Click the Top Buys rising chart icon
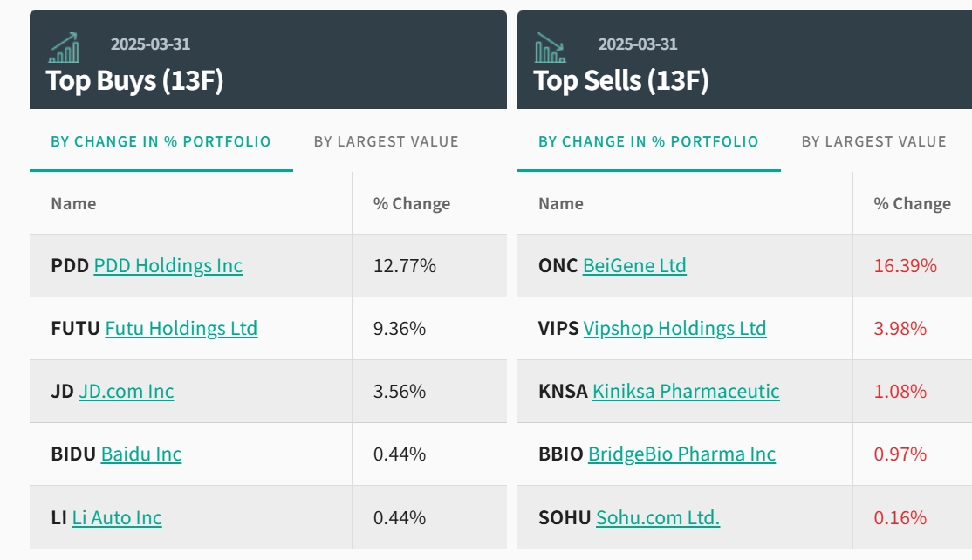Screen dimensions: 972x560 (x=64, y=47)
